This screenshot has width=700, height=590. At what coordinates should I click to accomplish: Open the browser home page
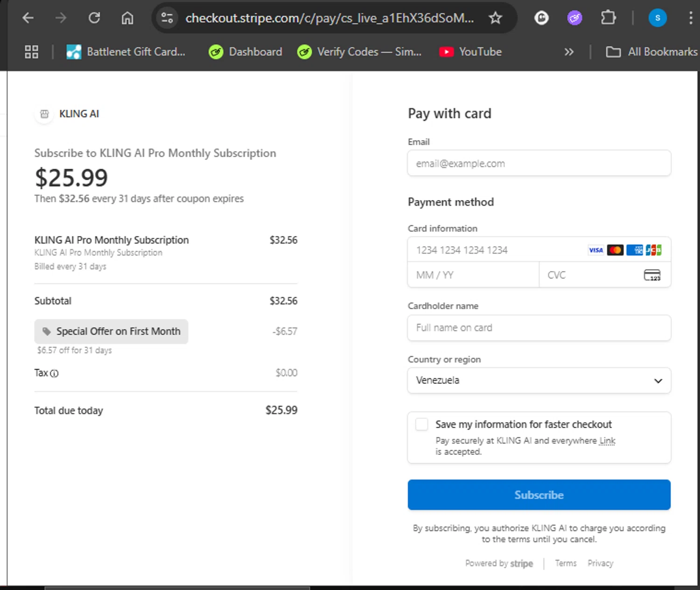tap(127, 18)
